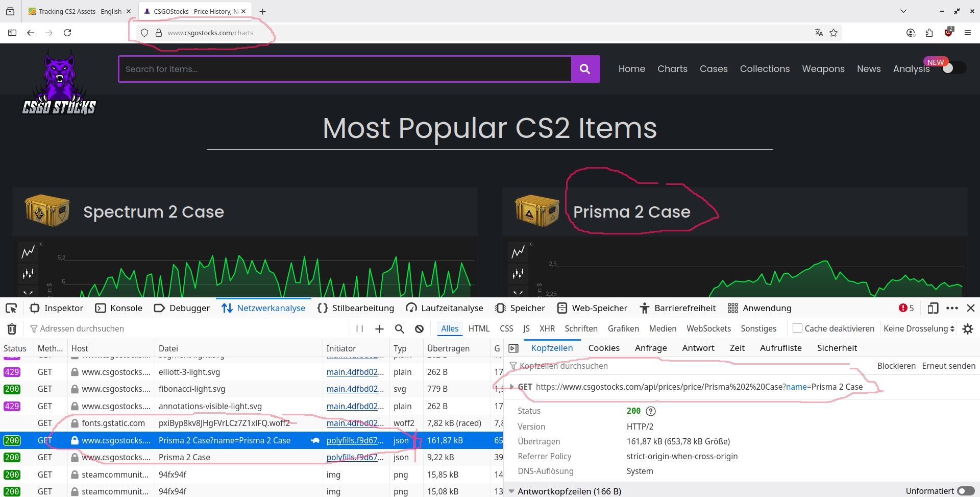The image size is (980, 497).
Task: Toggle the browser sidebar icon
Action: click(12, 33)
